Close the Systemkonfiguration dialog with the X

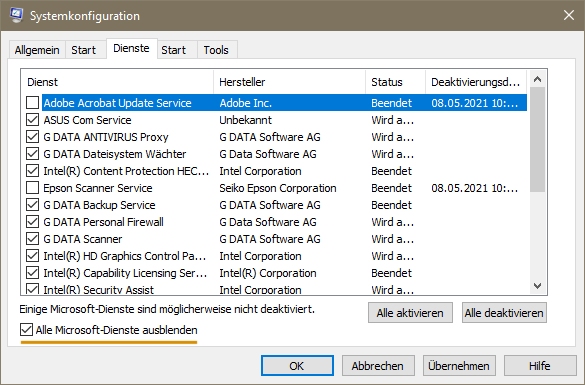click(x=569, y=15)
